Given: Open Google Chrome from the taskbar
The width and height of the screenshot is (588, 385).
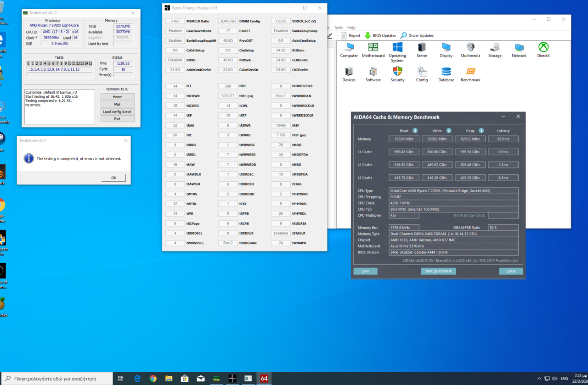Looking at the screenshot, I should [153, 379].
